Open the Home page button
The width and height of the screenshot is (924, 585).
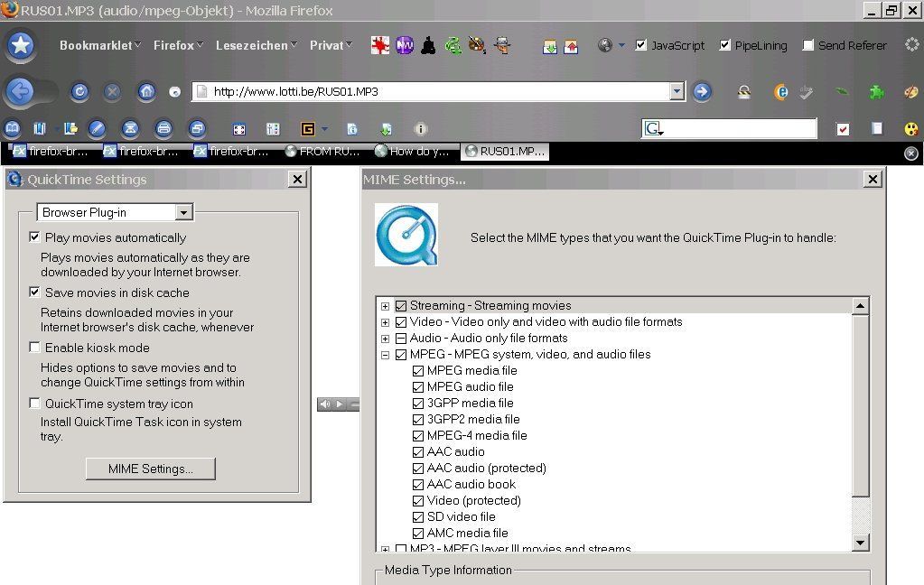pos(146,91)
